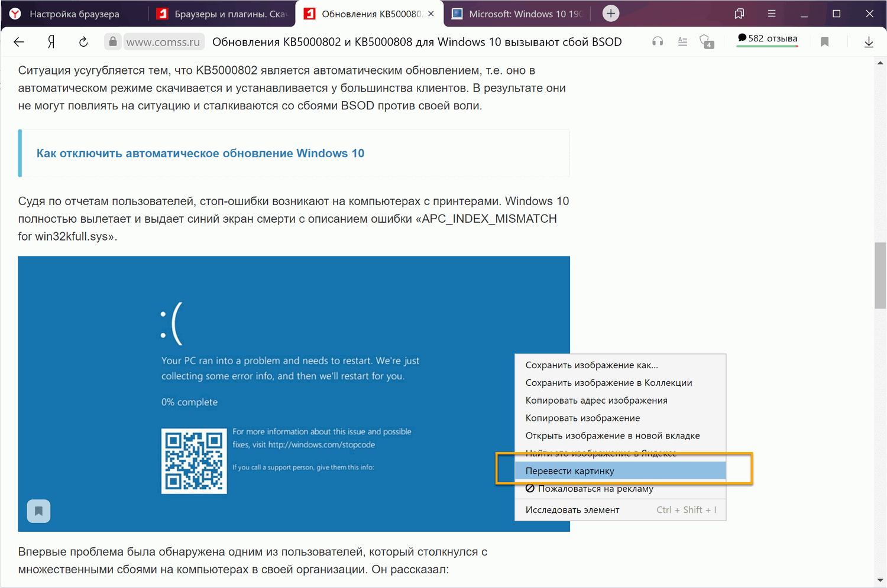Open Yandex home via the Я button

point(51,42)
